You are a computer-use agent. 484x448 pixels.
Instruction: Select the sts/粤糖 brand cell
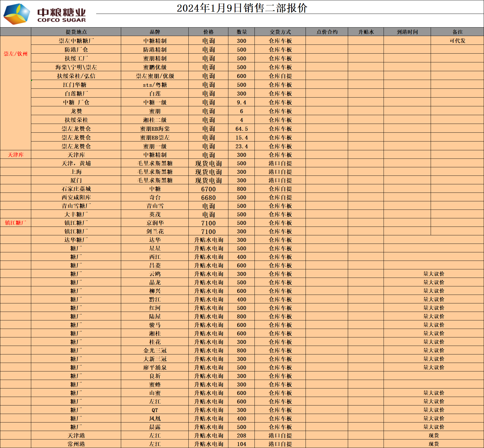155,85
